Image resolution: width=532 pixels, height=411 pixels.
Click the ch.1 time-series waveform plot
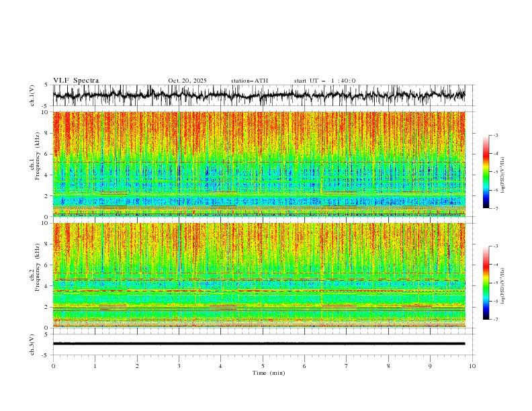pyautogui.click(x=259, y=95)
